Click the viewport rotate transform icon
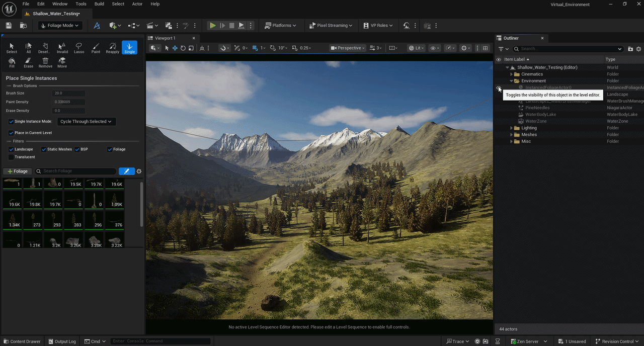Image resolution: width=644 pixels, height=346 pixels. point(183,48)
